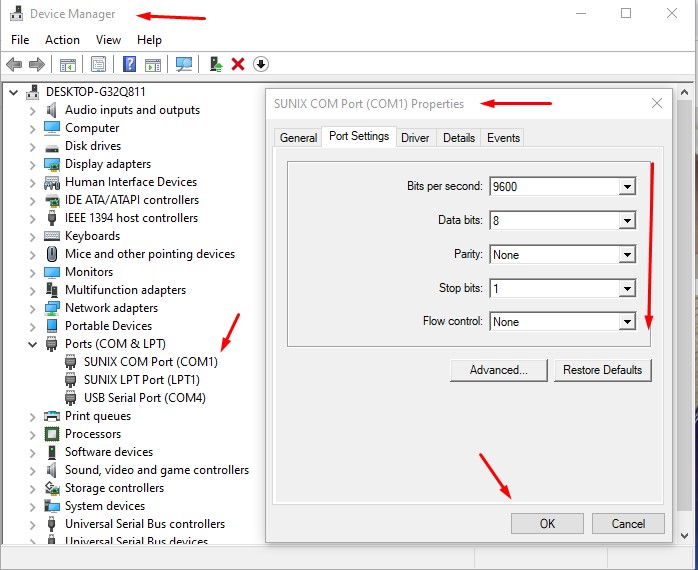Click the Forward arrow toolbar icon

pyautogui.click(x=37, y=65)
